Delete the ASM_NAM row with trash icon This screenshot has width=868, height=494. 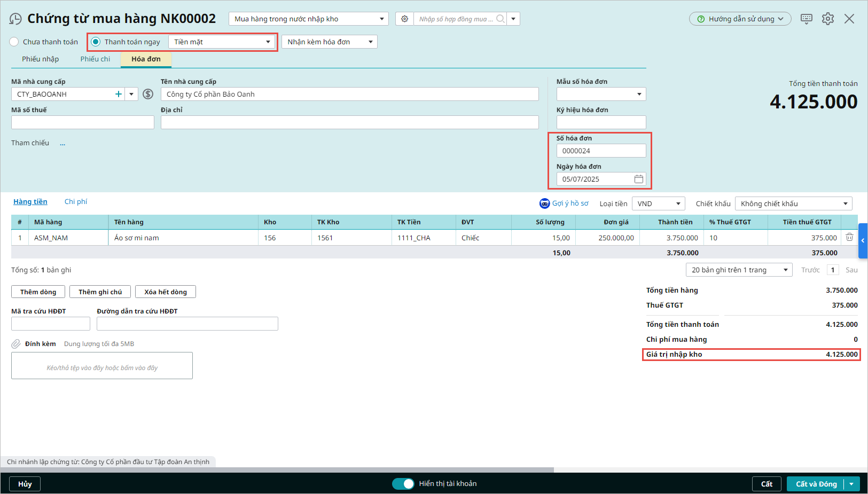coord(849,237)
